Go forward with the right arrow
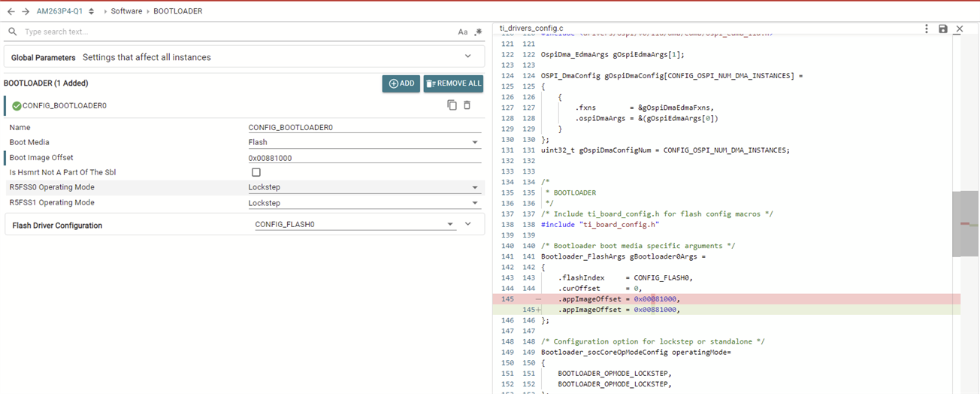 [x=26, y=11]
